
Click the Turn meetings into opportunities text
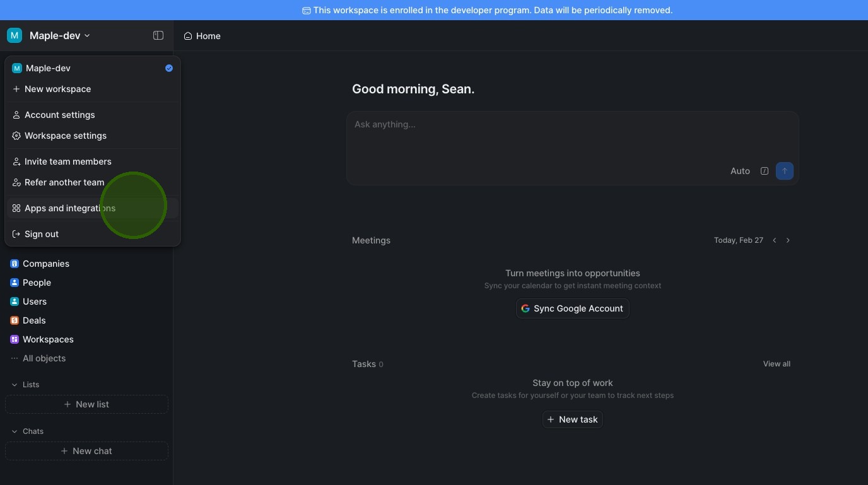click(x=573, y=273)
